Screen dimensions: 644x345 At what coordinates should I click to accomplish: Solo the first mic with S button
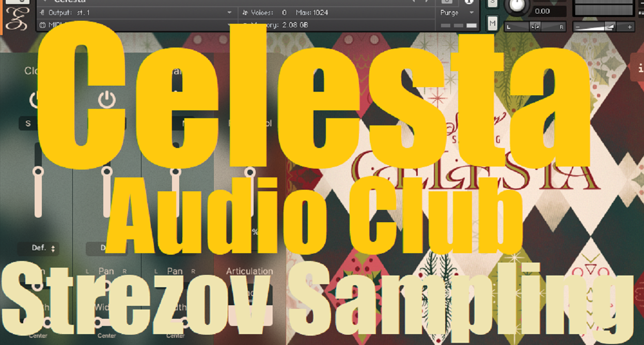(28, 124)
